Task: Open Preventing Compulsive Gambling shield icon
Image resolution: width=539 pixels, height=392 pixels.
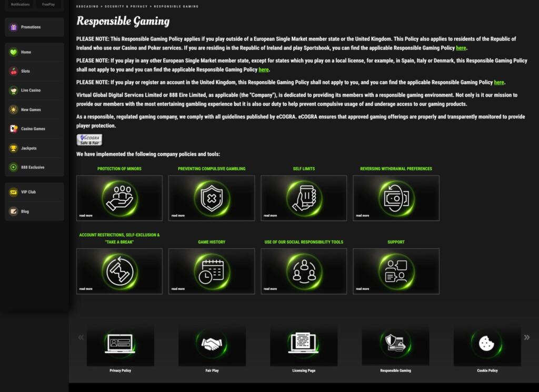Action: coord(212,198)
